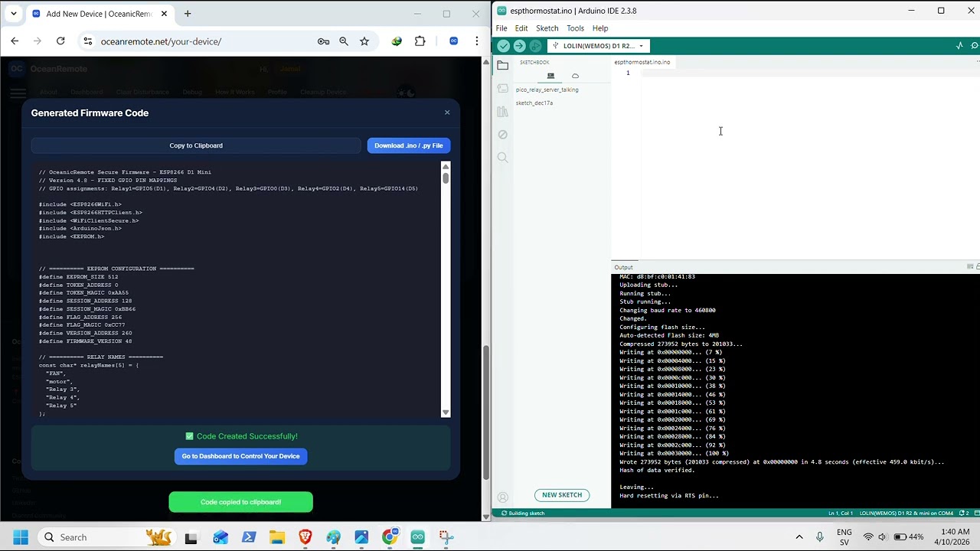Viewport: 980px width, 551px height.
Task: Open the Sketchbook folder sidebar icon
Action: coord(502,65)
